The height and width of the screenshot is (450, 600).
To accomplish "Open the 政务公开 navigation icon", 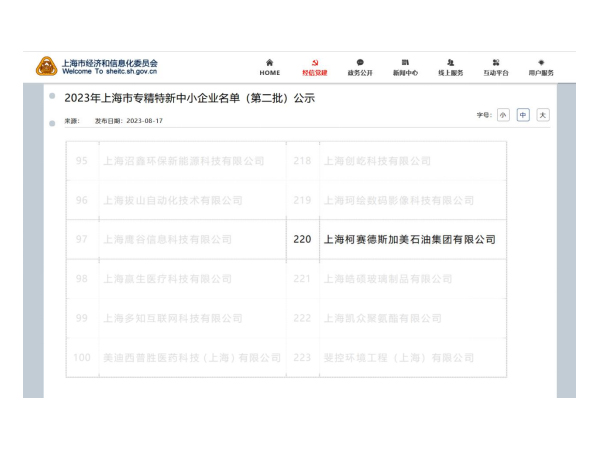I will [x=359, y=63].
